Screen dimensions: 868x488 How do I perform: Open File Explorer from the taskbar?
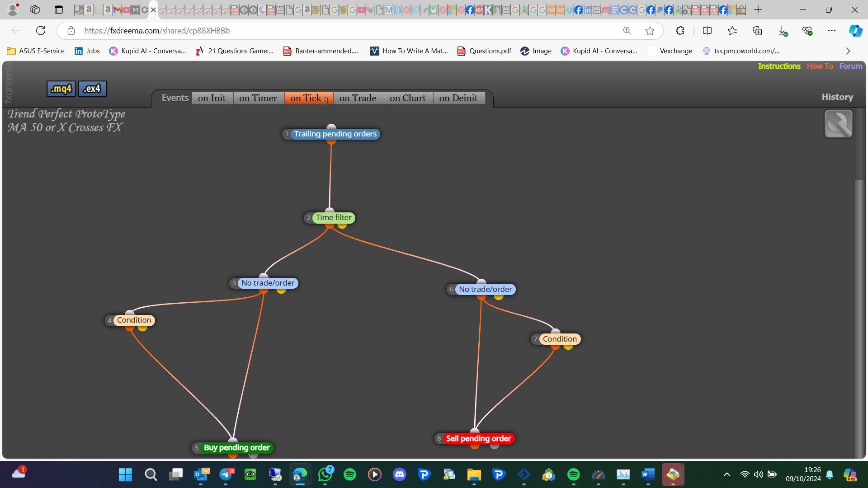[474, 474]
